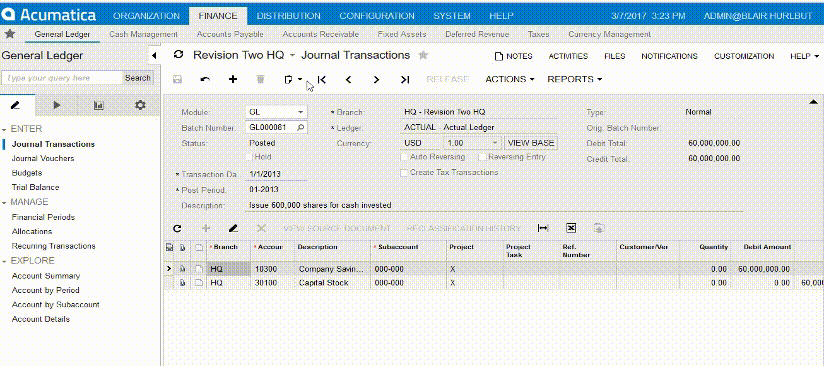Fit grid columns to width
The image size is (824, 366).
click(x=543, y=228)
